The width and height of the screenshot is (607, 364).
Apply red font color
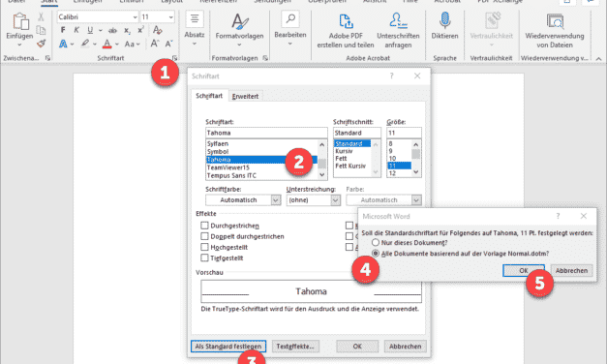coord(107,44)
